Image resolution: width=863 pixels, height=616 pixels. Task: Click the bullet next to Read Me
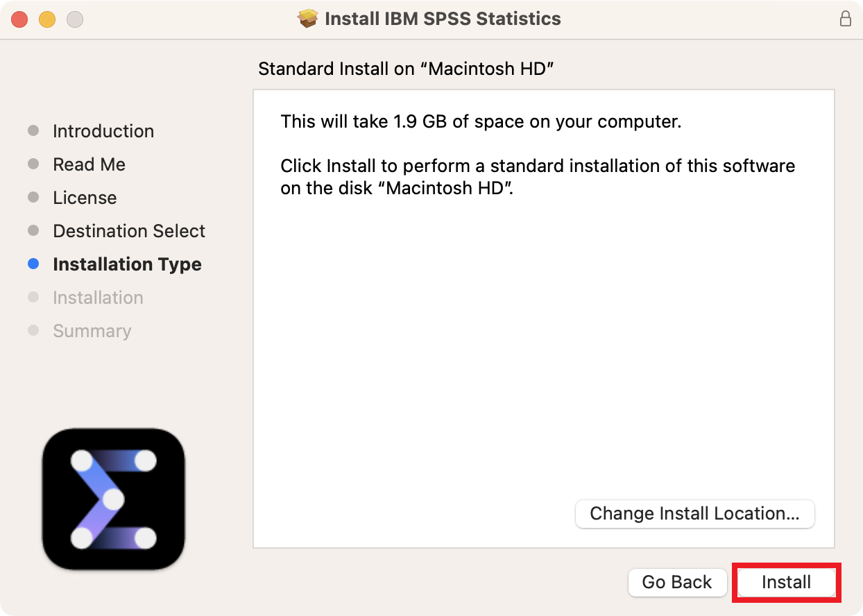(x=33, y=164)
